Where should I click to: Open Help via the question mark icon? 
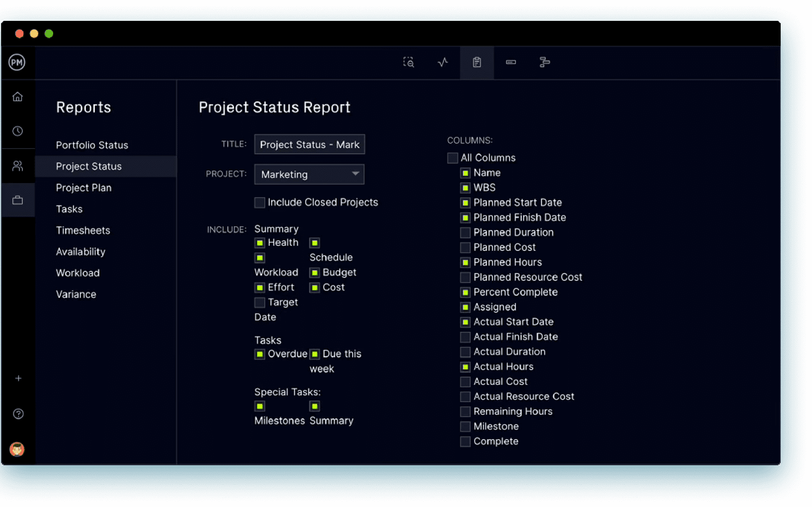18,414
